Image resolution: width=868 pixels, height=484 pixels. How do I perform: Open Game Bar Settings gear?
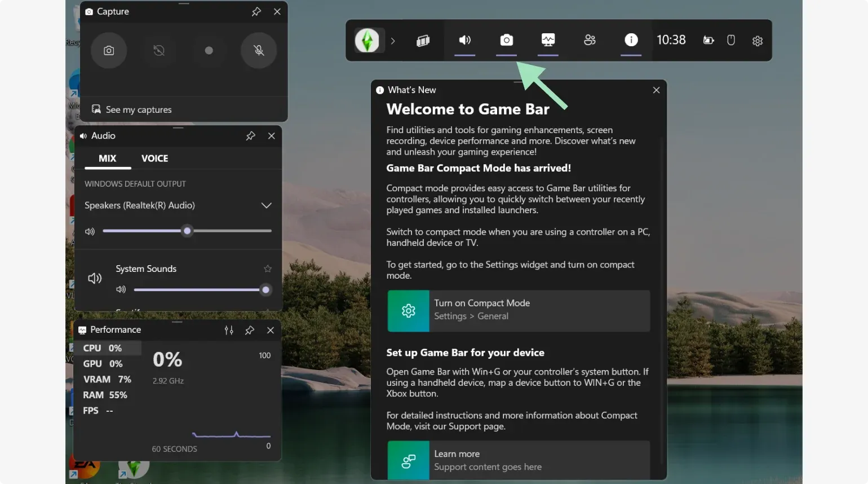758,41
